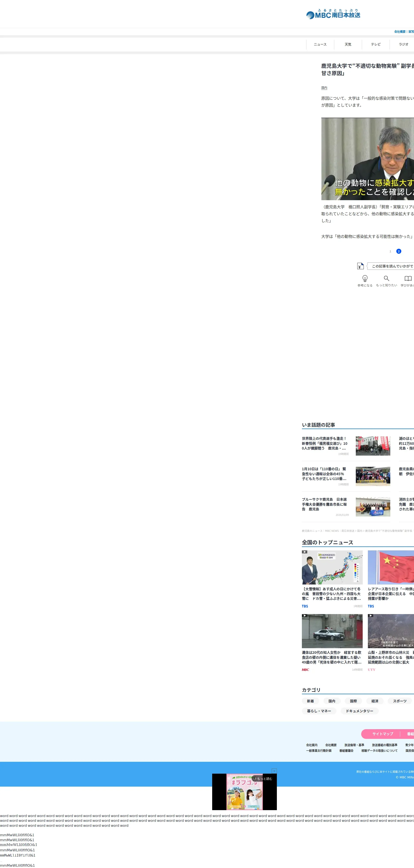Click the HBC source logo
The width and height of the screenshot is (414, 868).
305,670
